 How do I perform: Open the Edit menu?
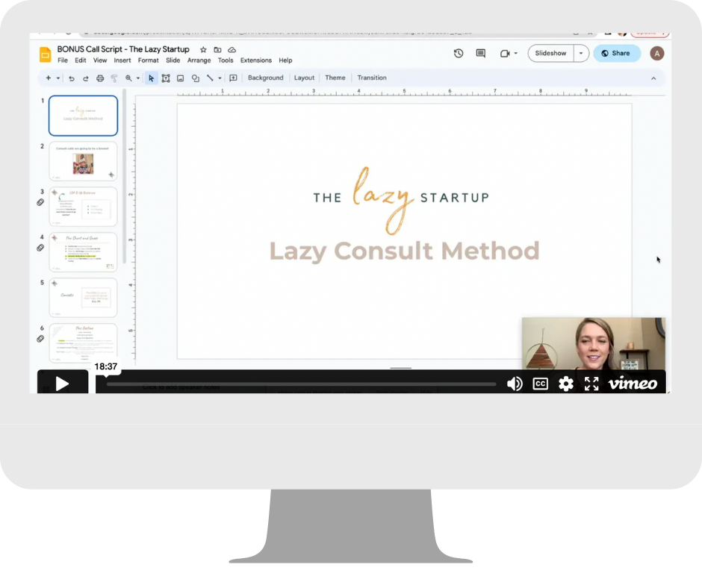click(81, 60)
